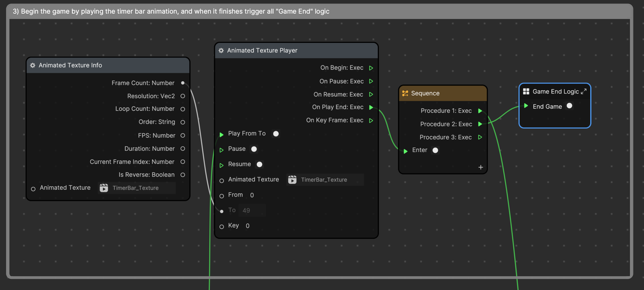The width and height of the screenshot is (644, 290).
Task: Click the Procedure 2 exec output
Action: click(x=480, y=124)
